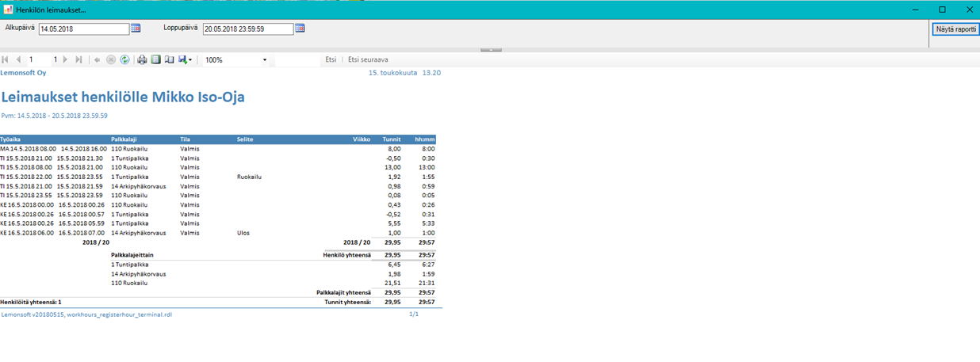Viewport: 980px width, 362px height.
Task: Click the search text box in toolbar
Action: (x=296, y=60)
